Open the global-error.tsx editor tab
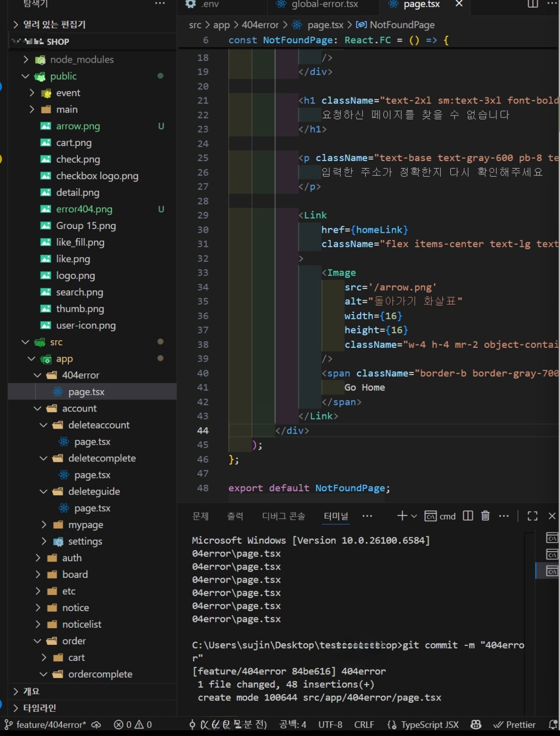 (325, 4)
